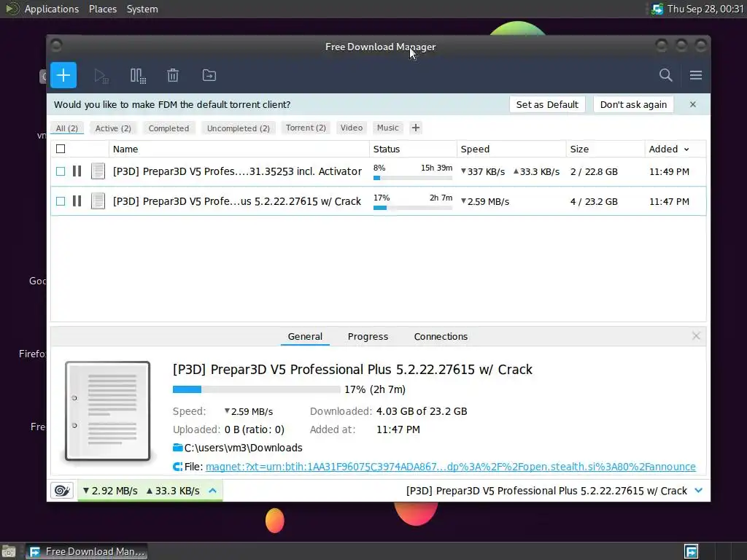Screen dimensions: 747x560
Task: Sort by Added column dropdown arrow
Action: [686, 149]
